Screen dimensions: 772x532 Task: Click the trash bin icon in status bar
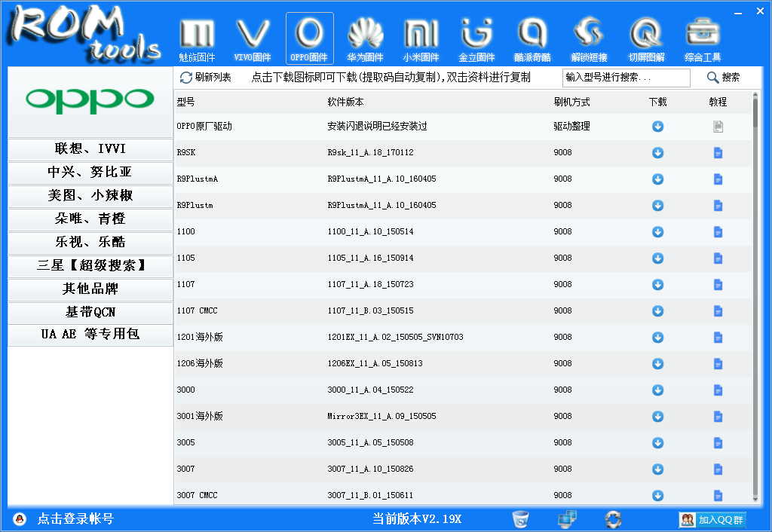[x=520, y=518]
